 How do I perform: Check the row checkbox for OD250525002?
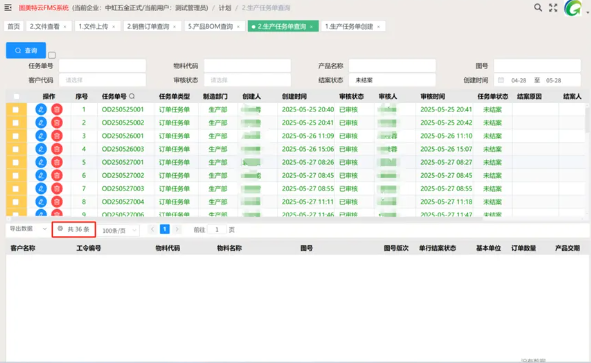[x=15, y=123]
